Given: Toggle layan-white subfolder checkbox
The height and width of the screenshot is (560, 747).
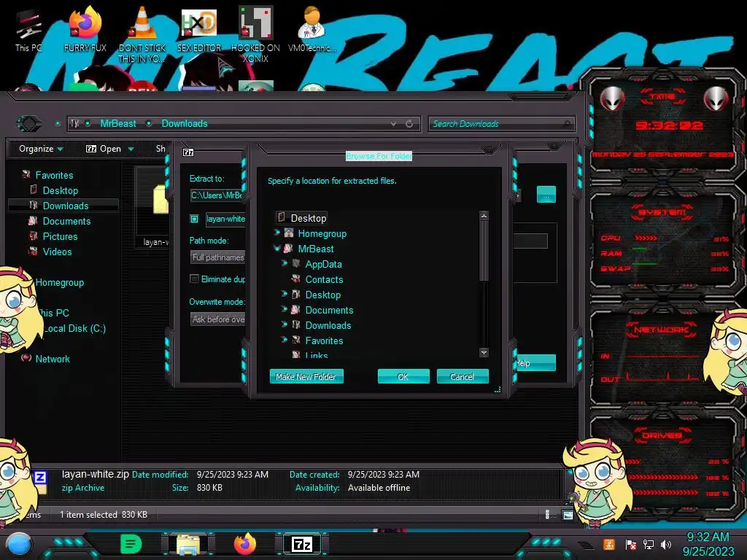Looking at the screenshot, I should pyautogui.click(x=194, y=219).
